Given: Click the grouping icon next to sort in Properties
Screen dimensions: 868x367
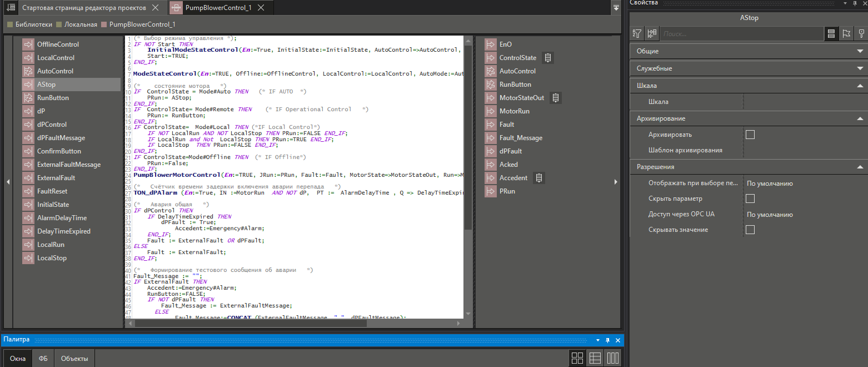Looking at the screenshot, I should [651, 33].
